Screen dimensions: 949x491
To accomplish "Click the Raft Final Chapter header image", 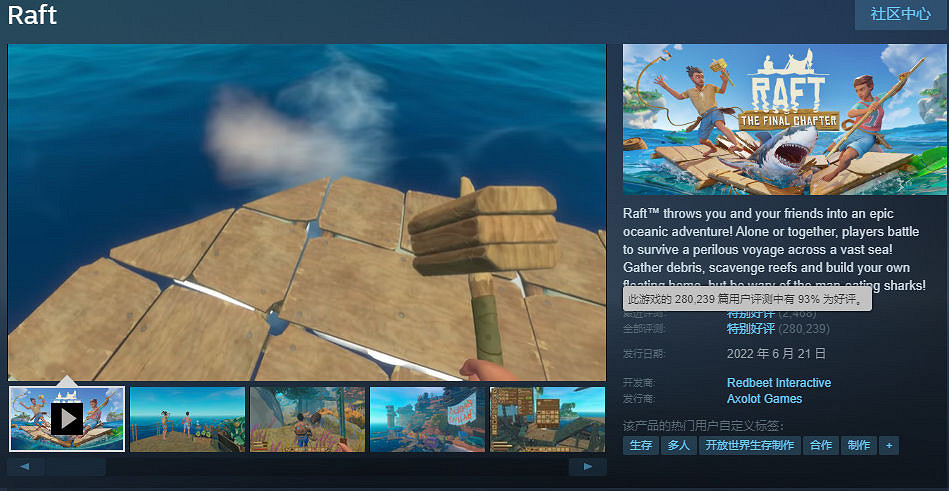I will 784,119.
